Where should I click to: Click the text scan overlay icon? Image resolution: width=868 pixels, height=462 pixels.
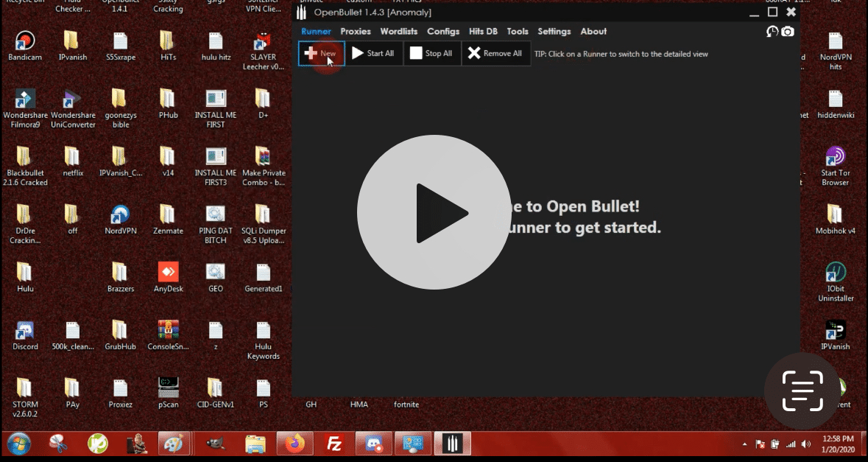coord(802,391)
